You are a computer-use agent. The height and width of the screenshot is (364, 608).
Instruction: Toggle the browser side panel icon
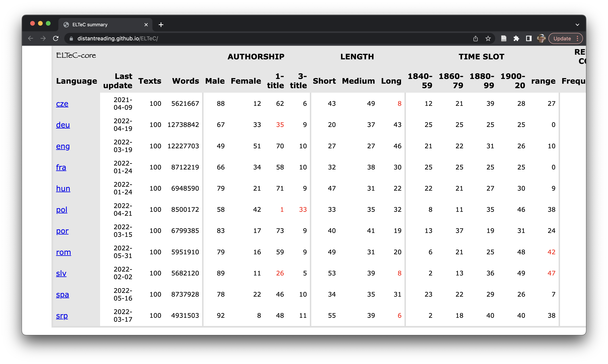[x=529, y=39]
